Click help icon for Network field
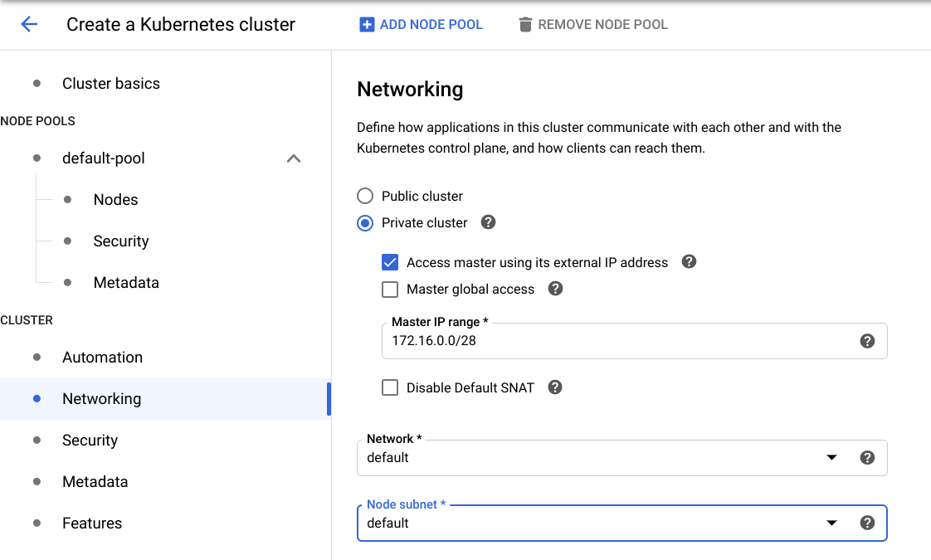 [867, 458]
